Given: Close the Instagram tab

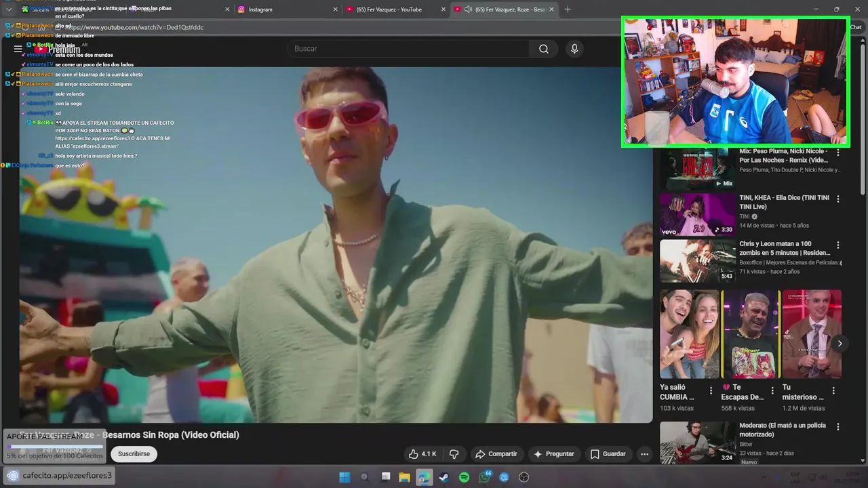Looking at the screenshot, I should tap(335, 9).
